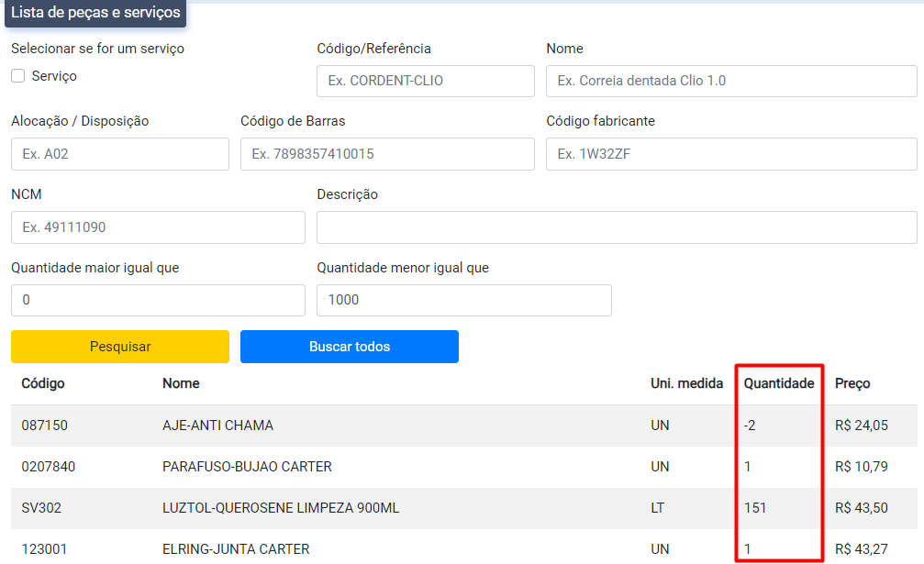Screen dimensions: 924x564
Task: Click the blue Buscar todos button
Action: coord(349,347)
